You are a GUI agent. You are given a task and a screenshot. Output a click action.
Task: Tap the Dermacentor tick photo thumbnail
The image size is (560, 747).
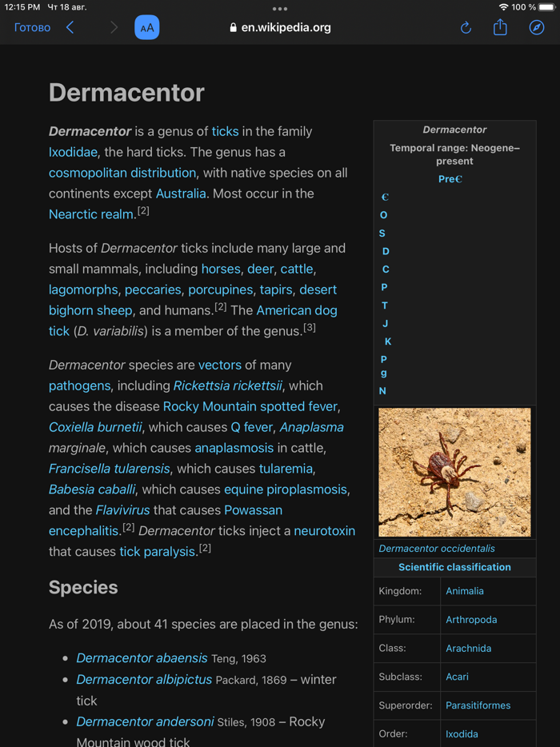pos(454,471)
